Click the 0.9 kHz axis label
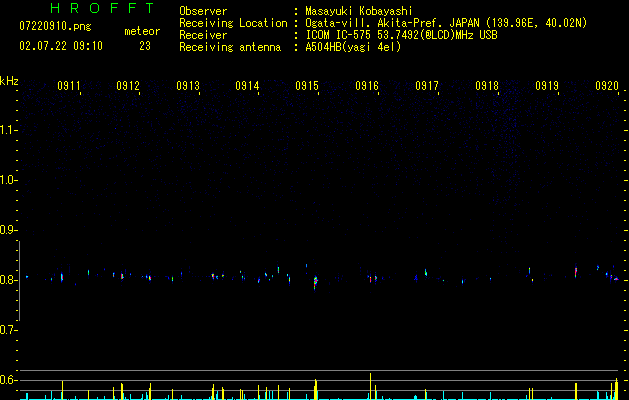 9,230
